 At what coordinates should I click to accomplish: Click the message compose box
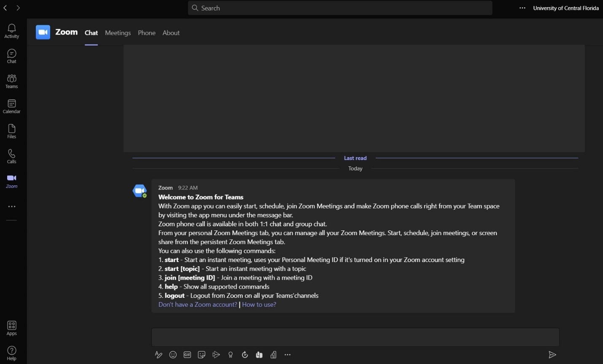[x=355, y=337]
